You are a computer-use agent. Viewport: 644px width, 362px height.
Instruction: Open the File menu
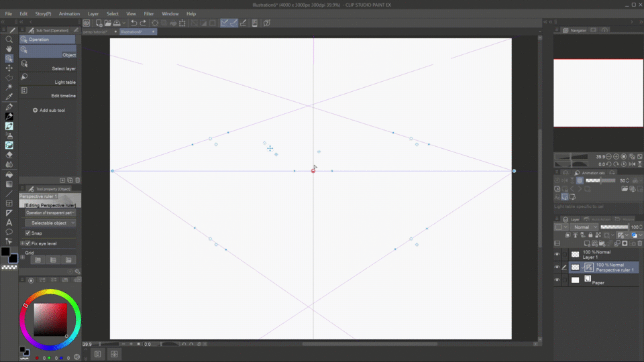pos(8,13)
